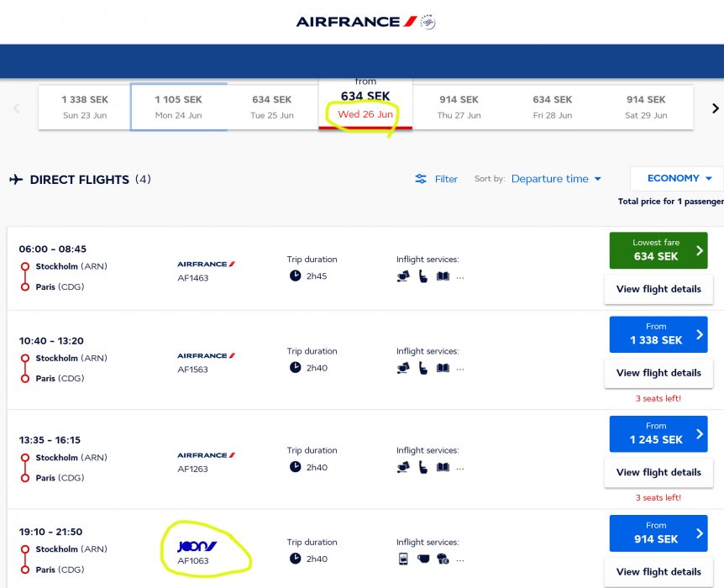724x588 pixels.
Task: Select the Thu 27 Jun date tab
Action: [459, 107]
